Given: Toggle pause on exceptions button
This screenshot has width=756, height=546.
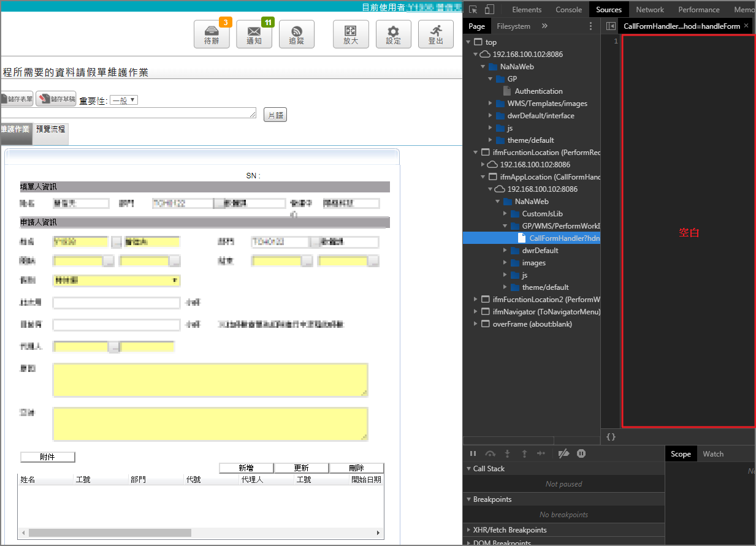Looking at the screenshot, I should (x=581, y=453).
